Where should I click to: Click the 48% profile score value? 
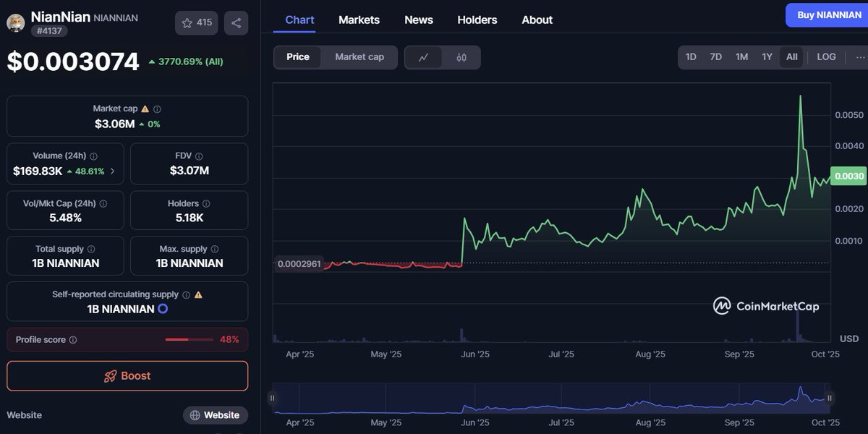pyautogui.click(x=229, y=340)
